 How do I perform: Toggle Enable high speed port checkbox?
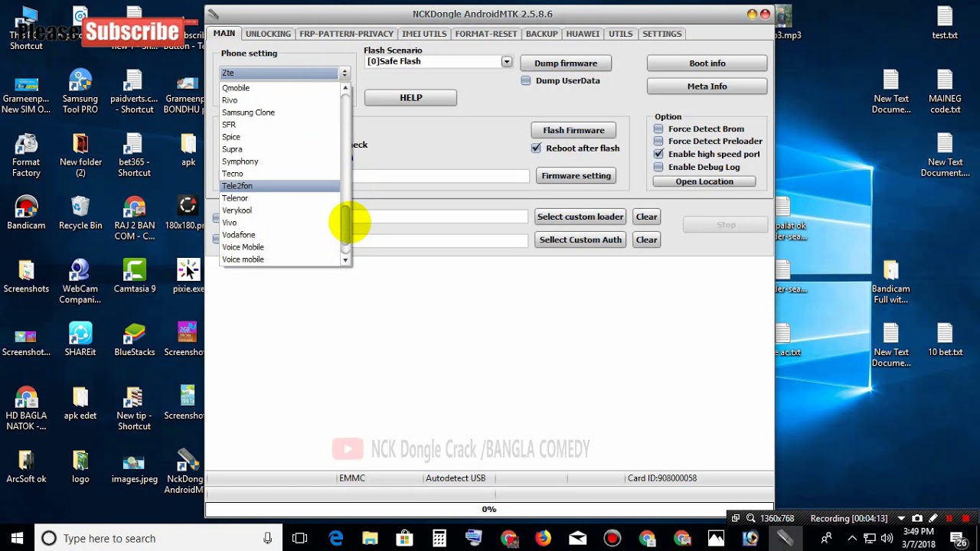pyautogui.click(x=658, y=154)
